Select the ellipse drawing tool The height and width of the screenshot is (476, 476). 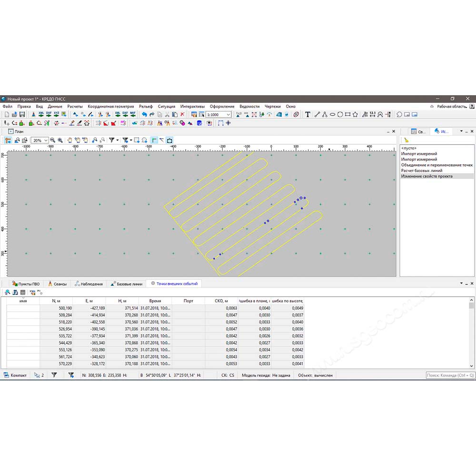332,115
